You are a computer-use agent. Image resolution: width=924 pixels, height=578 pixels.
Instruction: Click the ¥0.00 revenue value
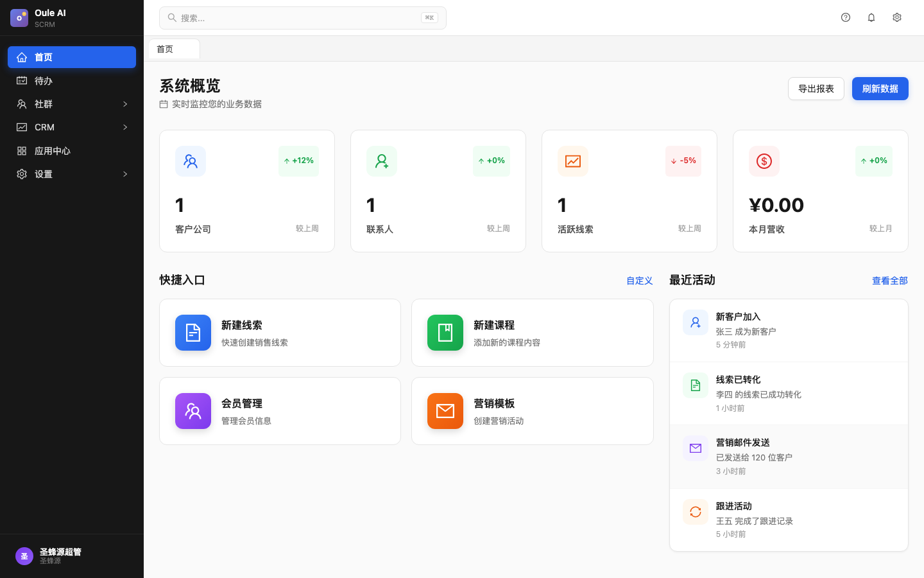click(776, 206)
